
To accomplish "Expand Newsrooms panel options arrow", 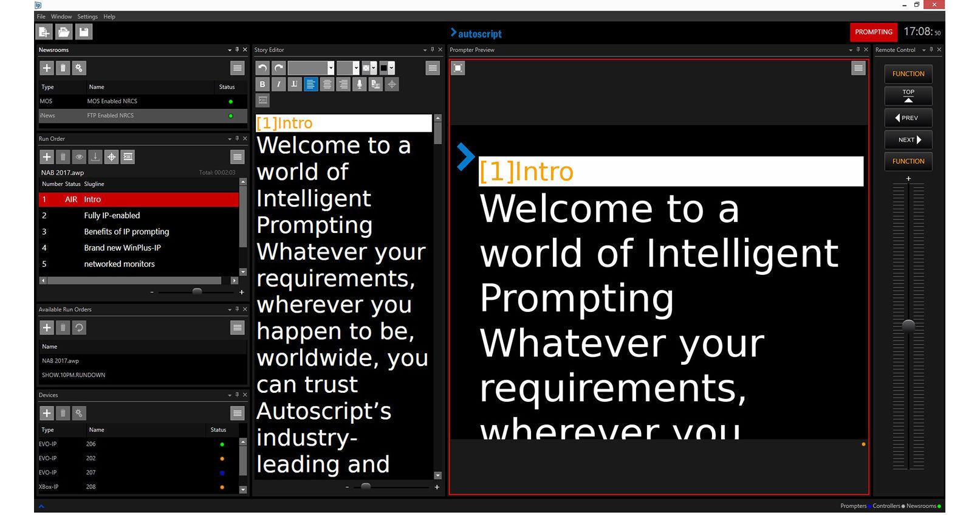I will pos(229,50).
